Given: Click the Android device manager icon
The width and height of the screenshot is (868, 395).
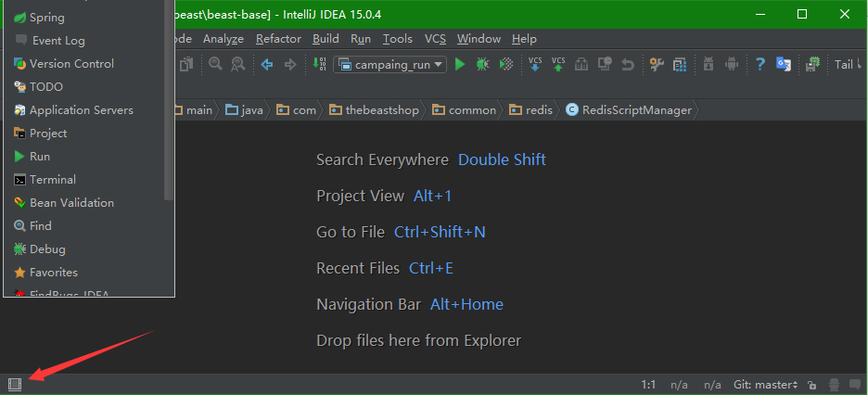Looking at the screenshot, I should tap(732, 64).
